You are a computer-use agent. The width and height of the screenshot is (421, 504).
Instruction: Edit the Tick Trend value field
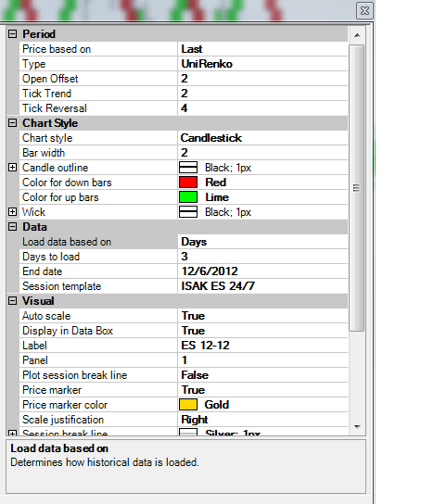(262, 94)
